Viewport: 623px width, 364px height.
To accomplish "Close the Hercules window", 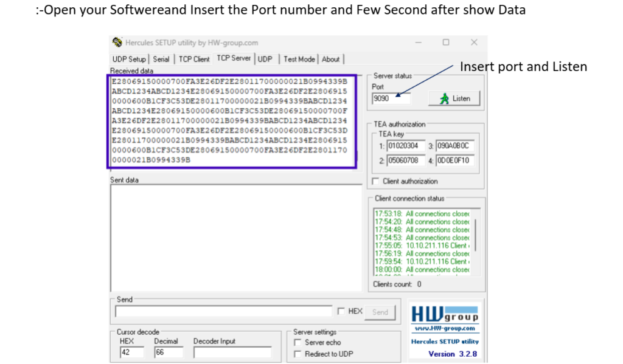I will tap(474, 42).
